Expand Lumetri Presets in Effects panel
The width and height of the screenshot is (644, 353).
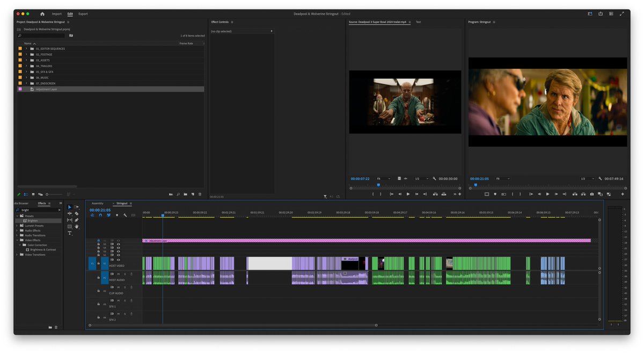(17, 226)
